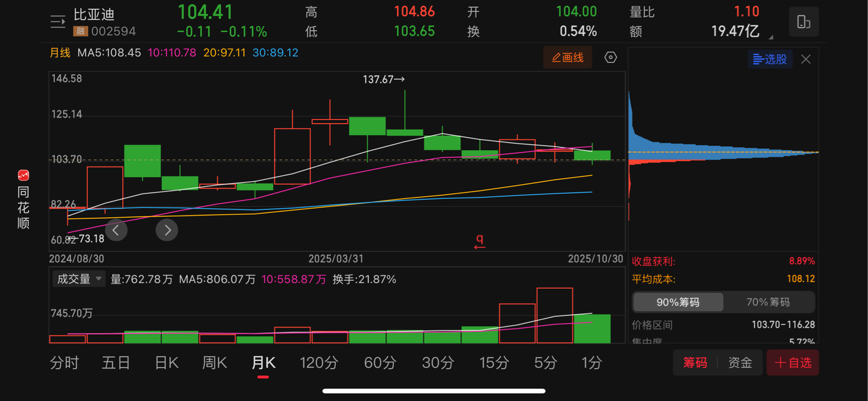Screen dimensions: 868x401
Task: Tap the iOS home indicator bar
Action: [x=434, y=391]
